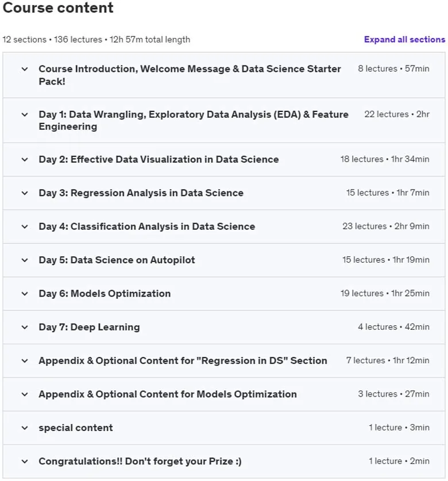448x481 pixels.
Task: Open Appendix Regression in DS section title
Action: [183, 360]
